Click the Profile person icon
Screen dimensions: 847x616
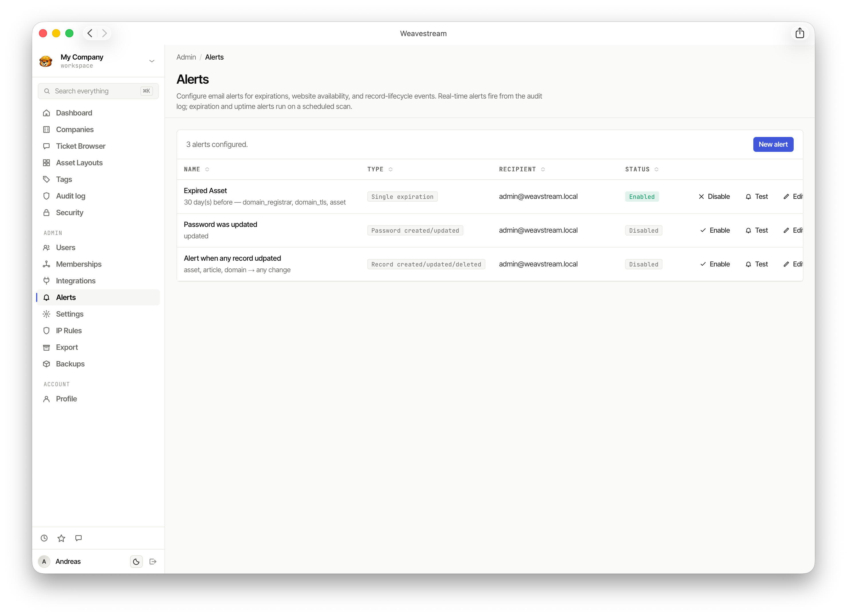click(x=46, y=399)
